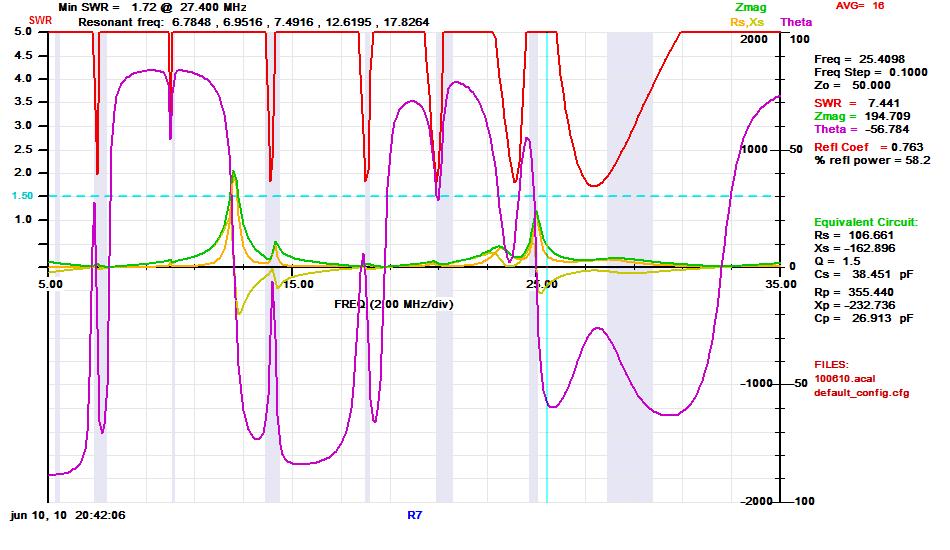Open the default_config.cfg file entry

pos(862,393)
